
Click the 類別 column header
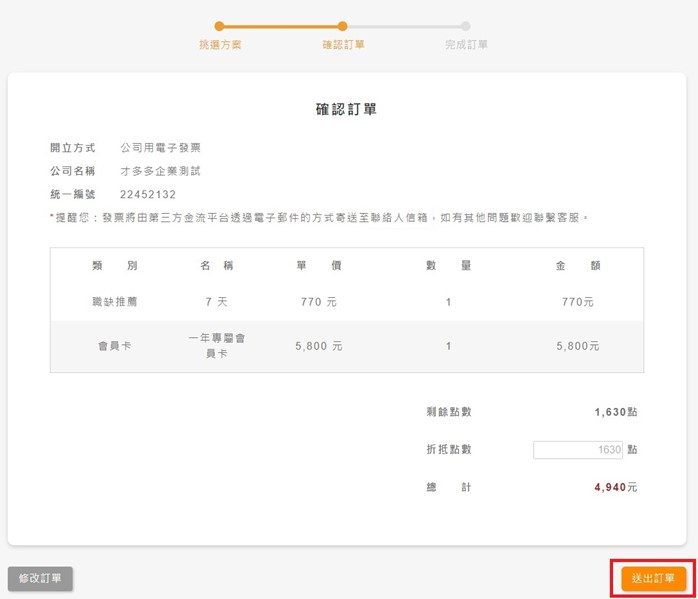(115, 266)
